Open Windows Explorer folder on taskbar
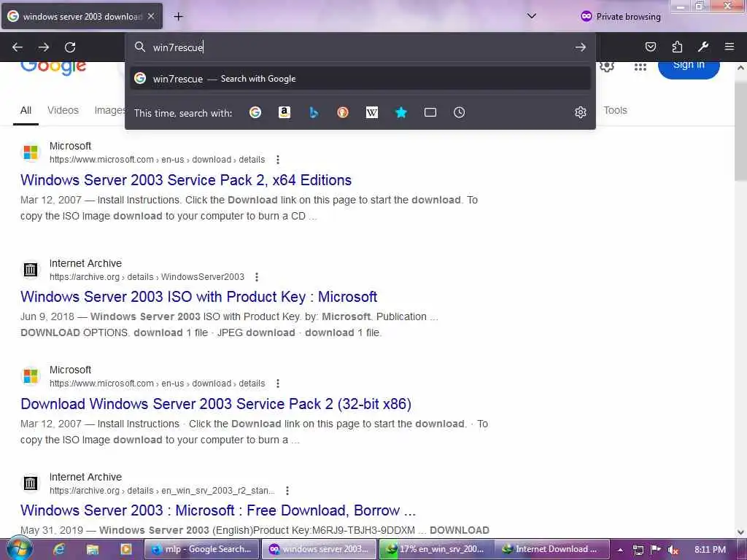Image resolution: width=747 pixels, height=560 pixels. pyautogui.click(x=93, y=549)
